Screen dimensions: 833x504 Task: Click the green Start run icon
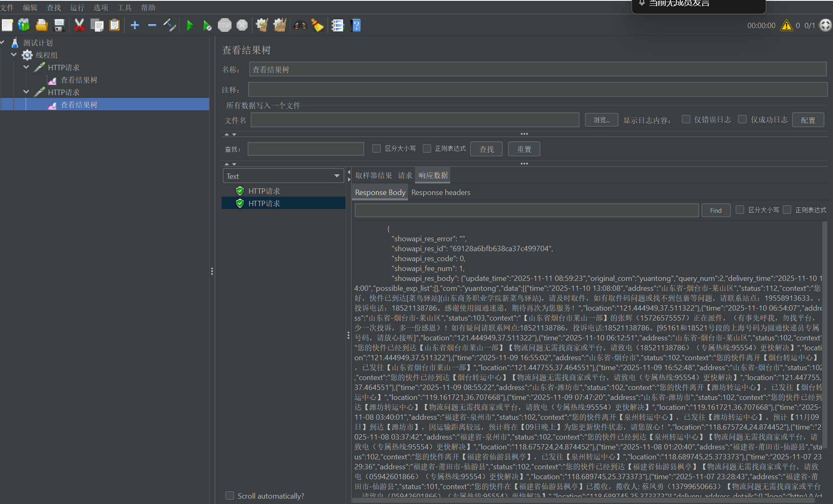tap(190, 26)
